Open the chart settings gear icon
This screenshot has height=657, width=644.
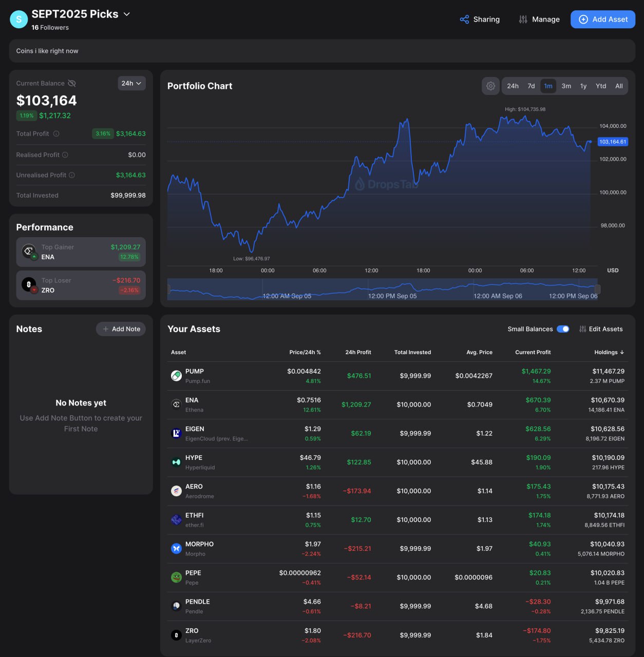(x=491, y=86)
